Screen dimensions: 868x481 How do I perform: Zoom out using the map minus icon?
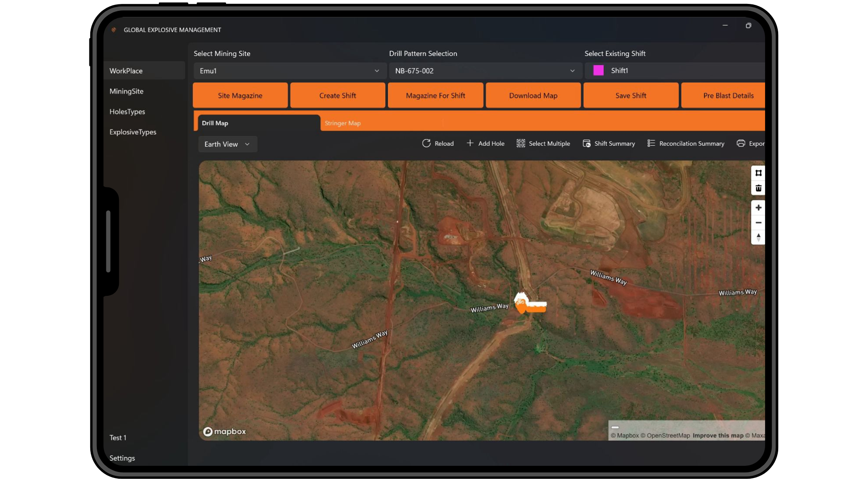pos(758,223)
